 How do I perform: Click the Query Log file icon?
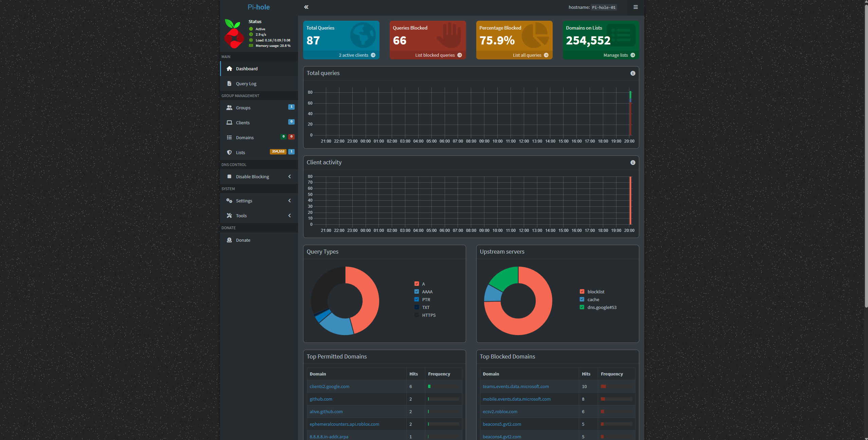[x=229, y=84]
